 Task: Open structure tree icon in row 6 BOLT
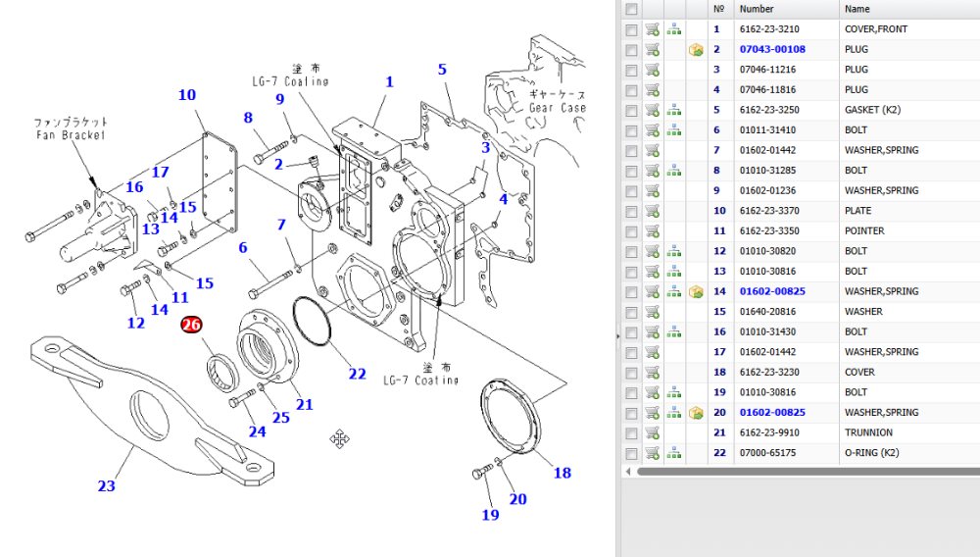(674, 130)
